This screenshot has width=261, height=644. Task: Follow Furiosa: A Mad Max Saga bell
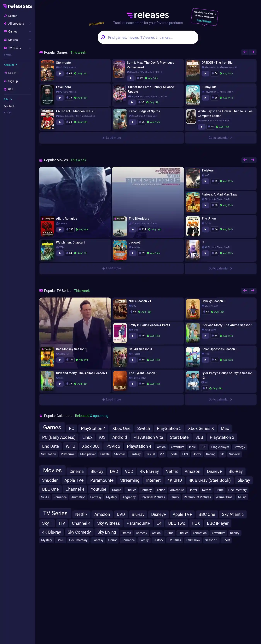point(215,205)
